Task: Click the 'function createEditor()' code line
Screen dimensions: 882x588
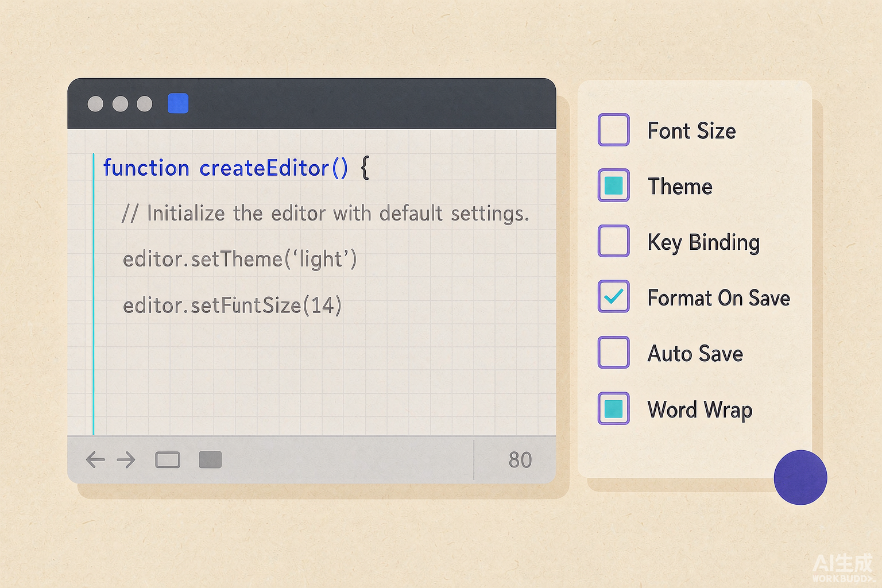Action: click(236, 168)
